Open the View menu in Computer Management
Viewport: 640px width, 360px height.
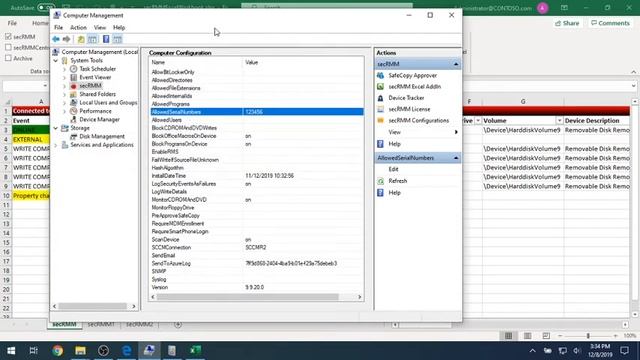[x=100, y=27]
